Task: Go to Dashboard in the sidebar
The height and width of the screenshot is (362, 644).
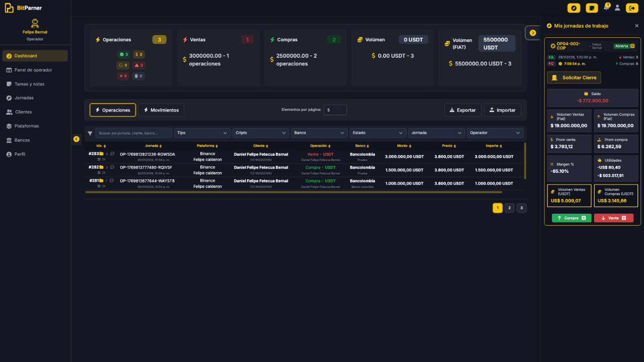Action: (x=35, y=56)
